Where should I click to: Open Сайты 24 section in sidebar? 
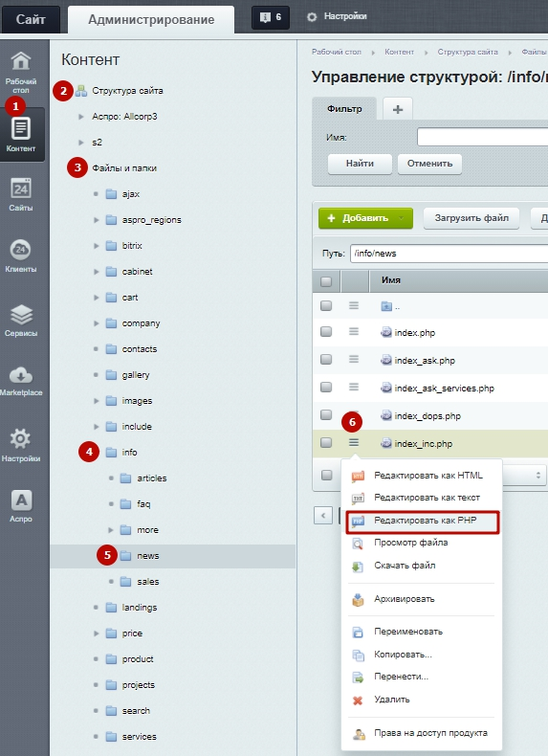[21, 194]
